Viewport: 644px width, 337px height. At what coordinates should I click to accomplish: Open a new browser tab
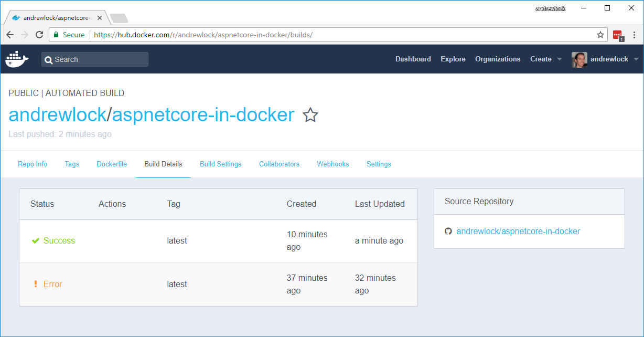[x=119, y=18]
